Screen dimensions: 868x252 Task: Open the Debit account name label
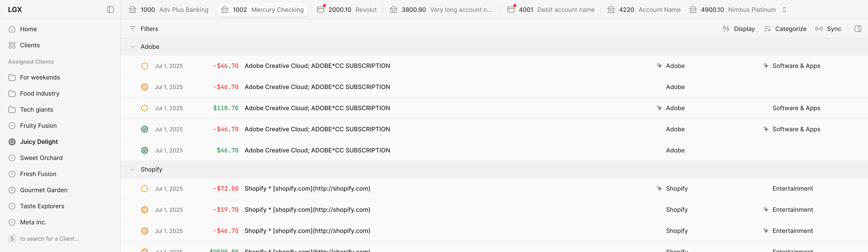566,10
